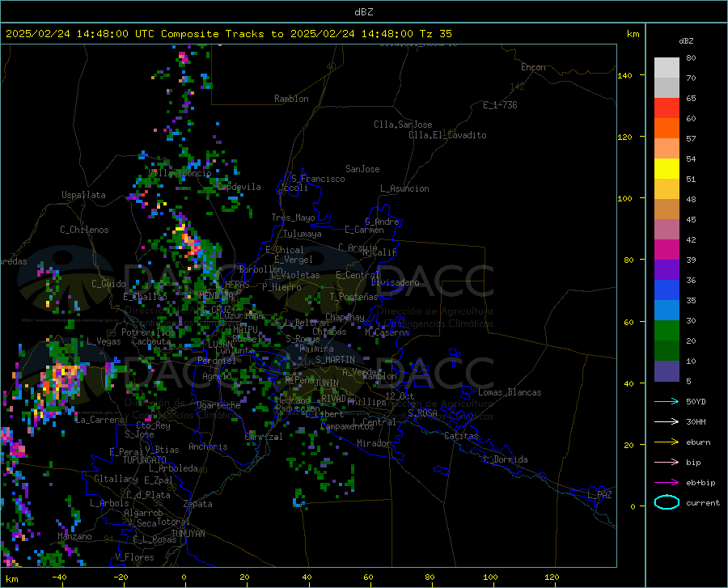Click the '0' tick on right axis
The width and height of the screenshot is (728, 588).
coord(633,506)
